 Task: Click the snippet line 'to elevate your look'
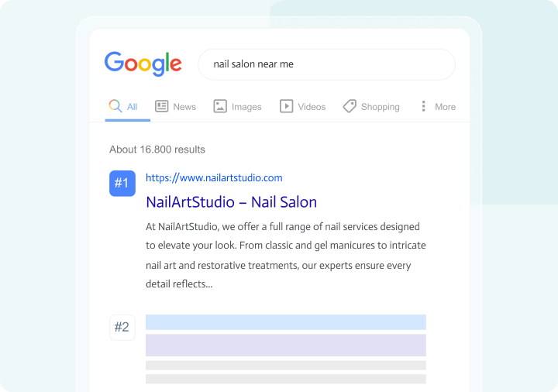(x=286, y=246)
